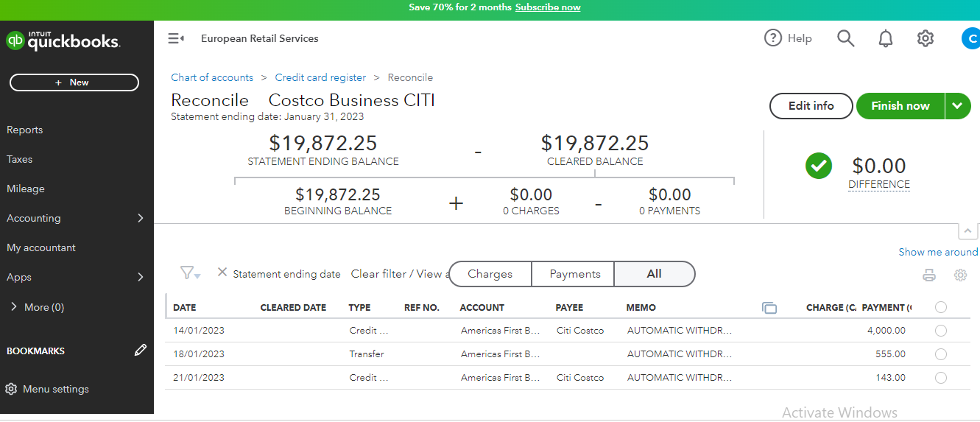The height and width of the screenshot is (422, 980).
Task: Click the Edit info button
Action: pos(811,106)
